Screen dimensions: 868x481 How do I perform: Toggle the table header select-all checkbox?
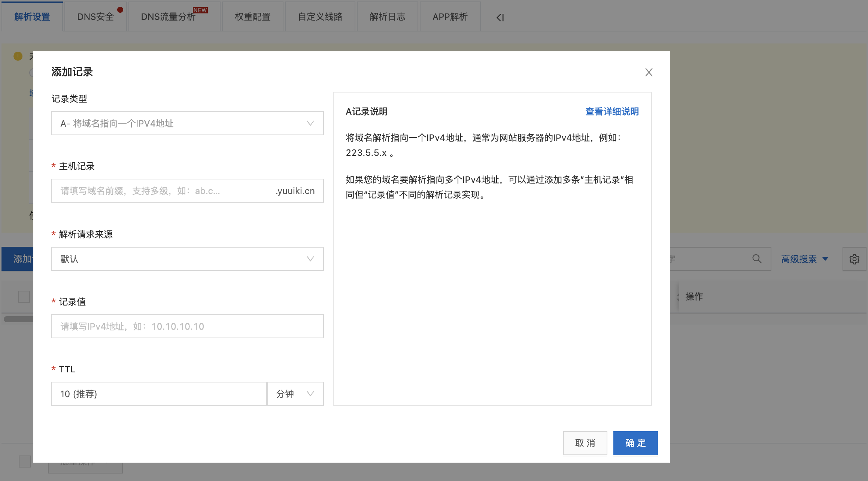pos(24,296)
